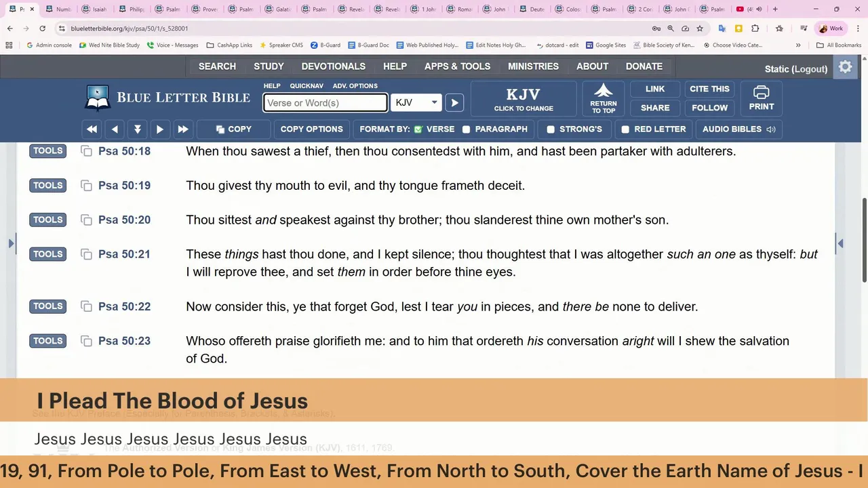868x488 pixels.
Task: Click the ADV. OPTIONS link
Action: click(x=355, y=86)
